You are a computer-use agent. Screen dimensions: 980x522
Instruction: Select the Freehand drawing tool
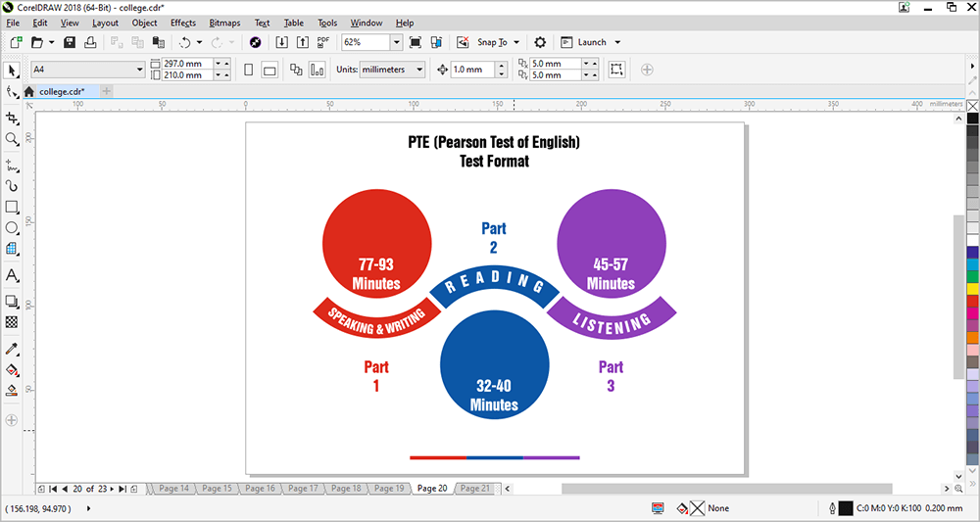pos(11,166)
